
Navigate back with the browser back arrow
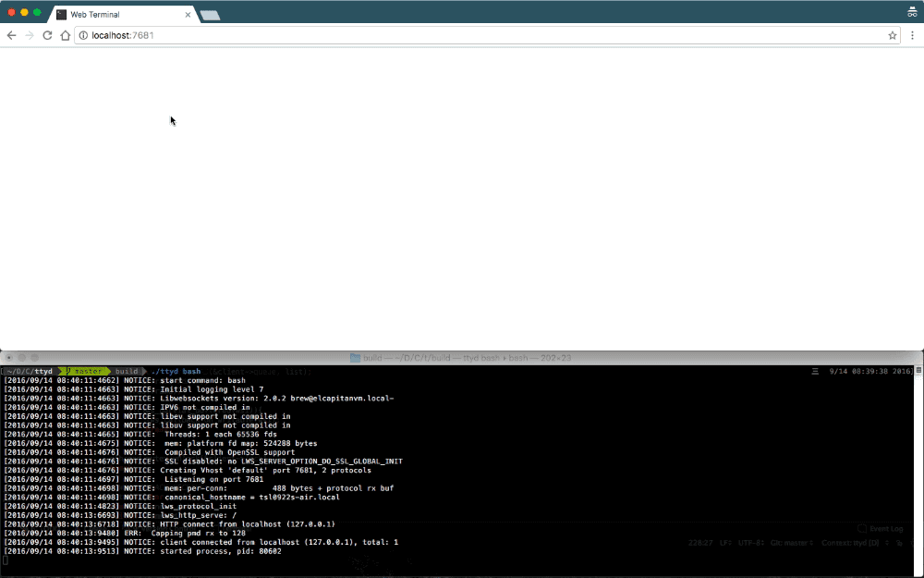[10, 34]
